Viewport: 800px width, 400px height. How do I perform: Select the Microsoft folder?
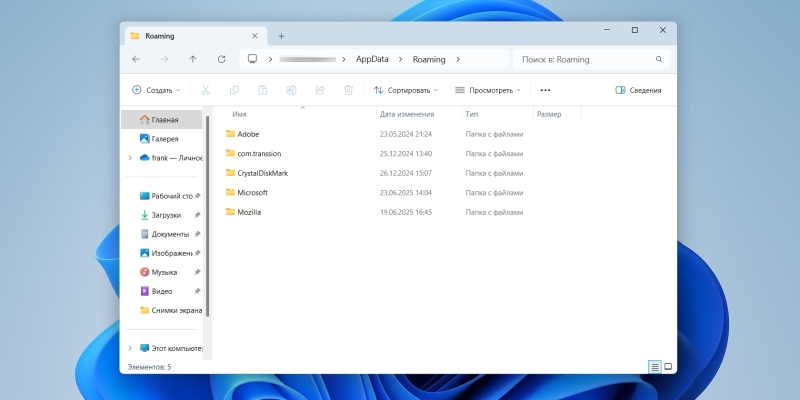click(x=246, y=193)
